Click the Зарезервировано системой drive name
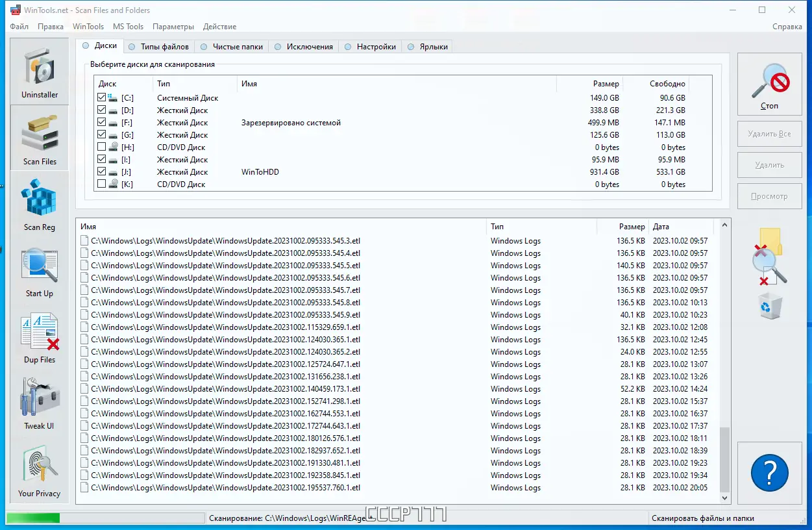 (291, 123)
